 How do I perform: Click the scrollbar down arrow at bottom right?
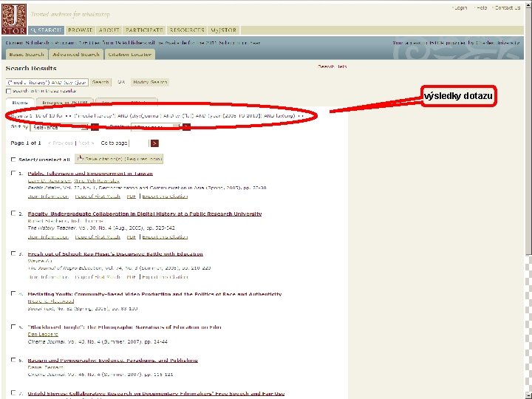coord(528,395)
